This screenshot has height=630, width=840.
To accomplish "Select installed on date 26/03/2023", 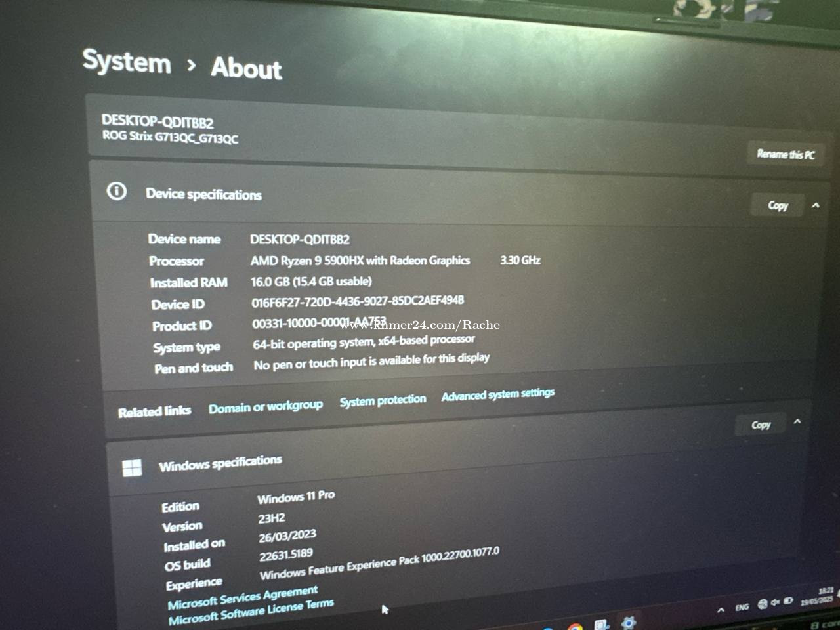I will pyautogui.click(x=287, y=536).
